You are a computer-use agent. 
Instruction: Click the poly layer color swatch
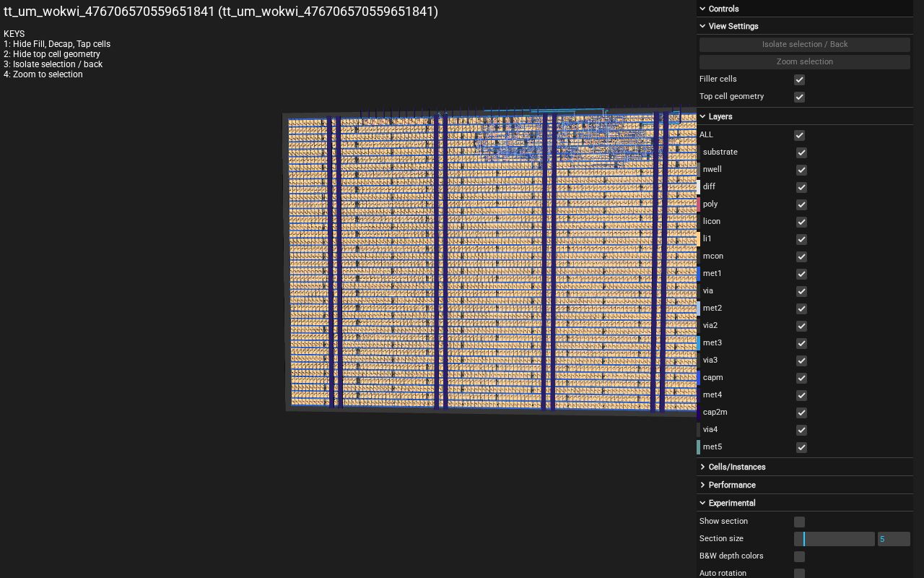point(698,204)
